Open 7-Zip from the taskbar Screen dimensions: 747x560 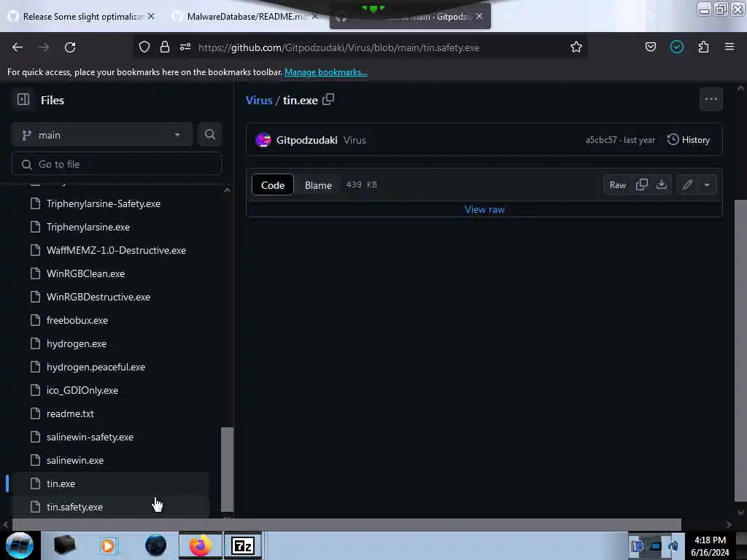point(243,545)
